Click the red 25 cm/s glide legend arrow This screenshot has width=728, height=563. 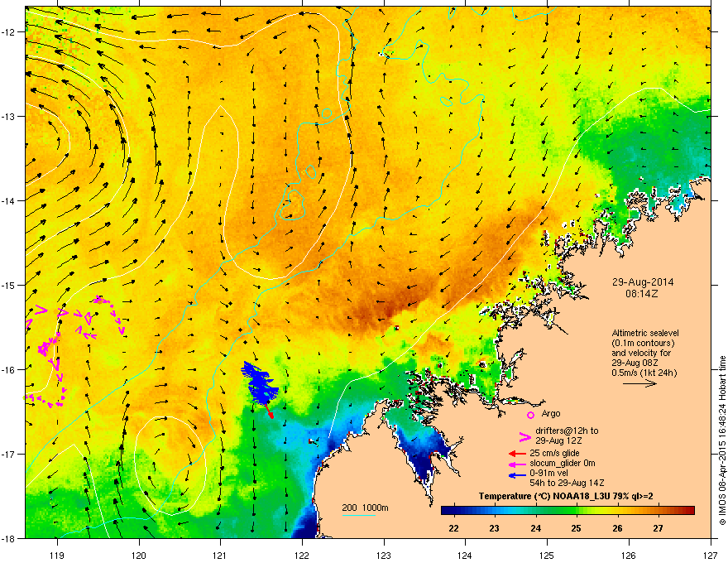[x=517, y=454]
